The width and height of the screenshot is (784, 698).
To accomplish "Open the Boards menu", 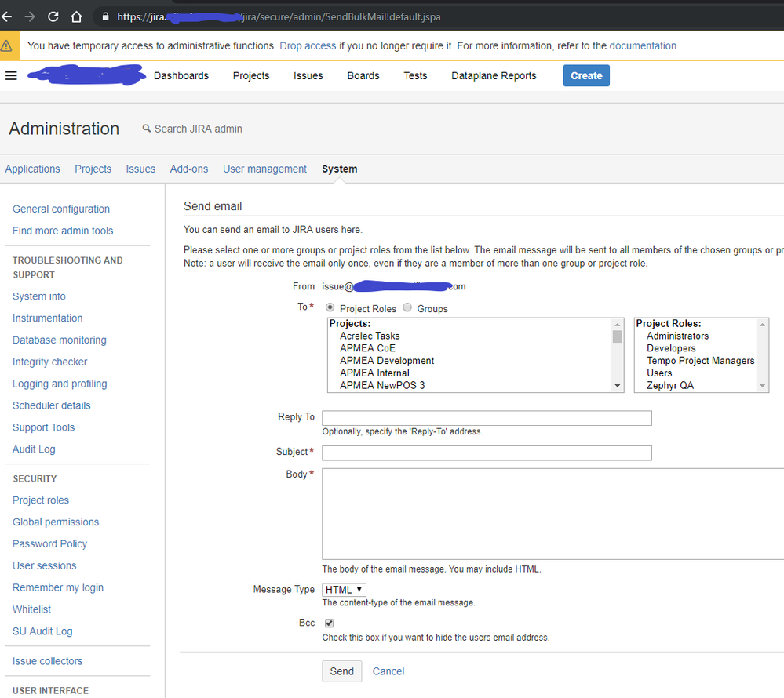I will tap(363, 76).
